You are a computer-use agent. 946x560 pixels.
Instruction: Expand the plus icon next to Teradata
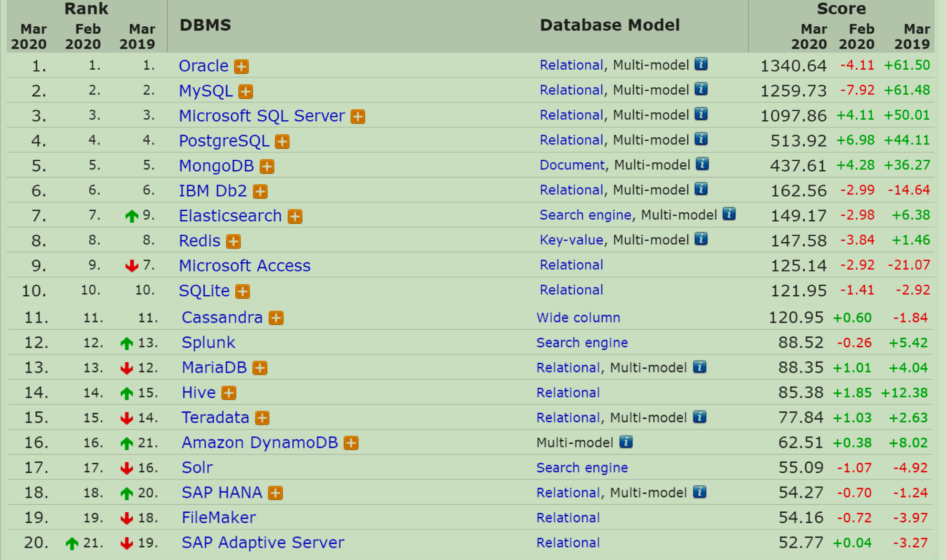pos(262,418)
